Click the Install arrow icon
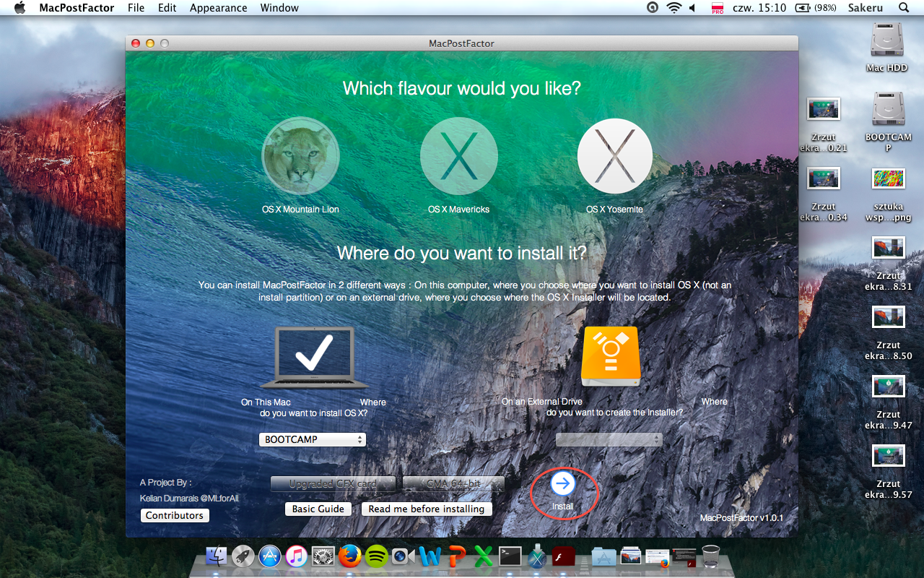 563,484
